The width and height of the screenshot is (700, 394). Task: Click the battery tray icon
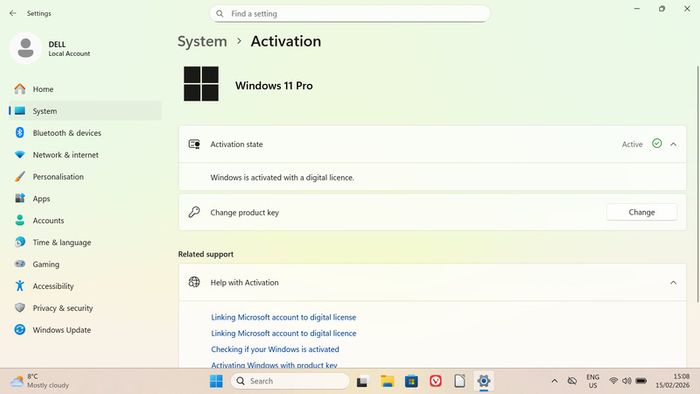coord(641,381)
